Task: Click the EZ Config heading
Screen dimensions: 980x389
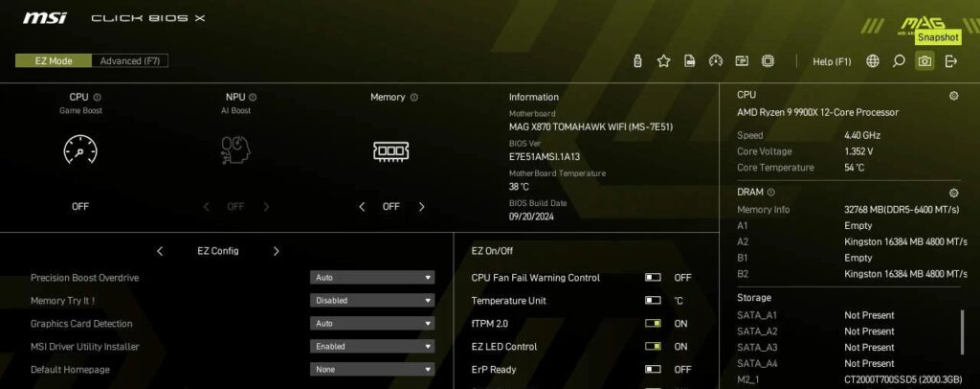Action: (218, 251)
